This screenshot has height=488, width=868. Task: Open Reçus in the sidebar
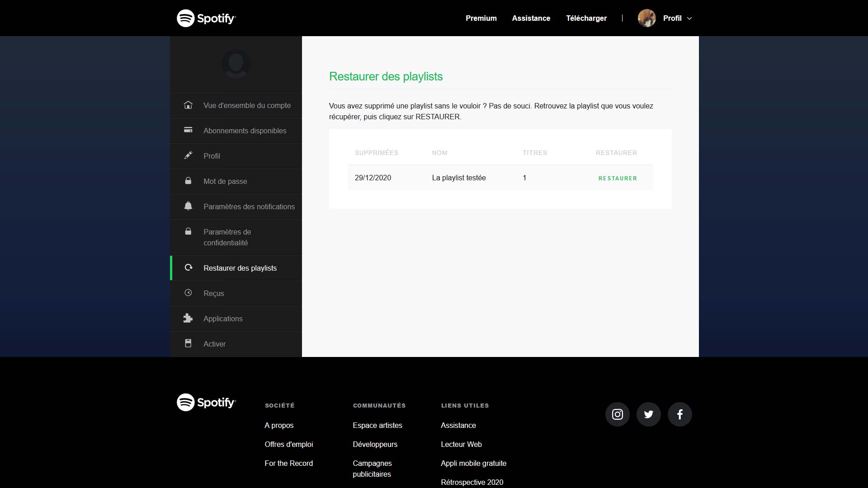[x=236, y=293]
